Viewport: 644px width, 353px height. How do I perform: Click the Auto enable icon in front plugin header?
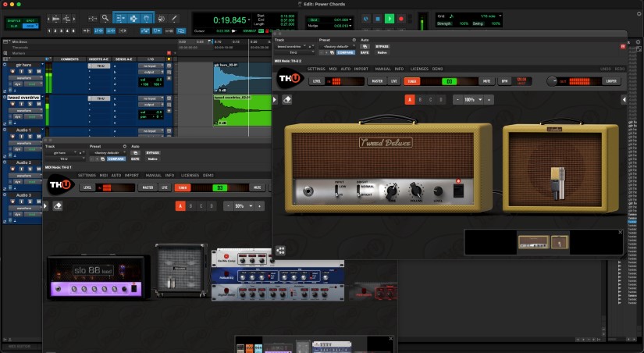365,46
